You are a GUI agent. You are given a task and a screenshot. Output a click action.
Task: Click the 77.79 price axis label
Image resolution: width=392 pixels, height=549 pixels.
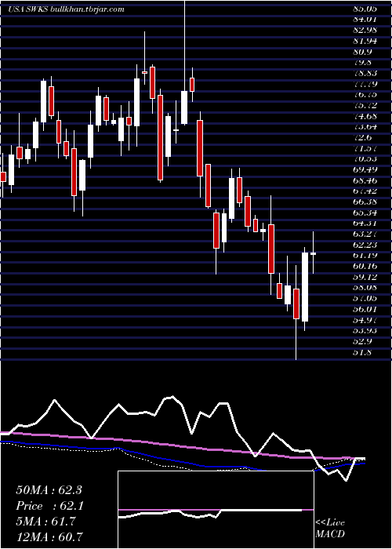[x=365, y=84]
